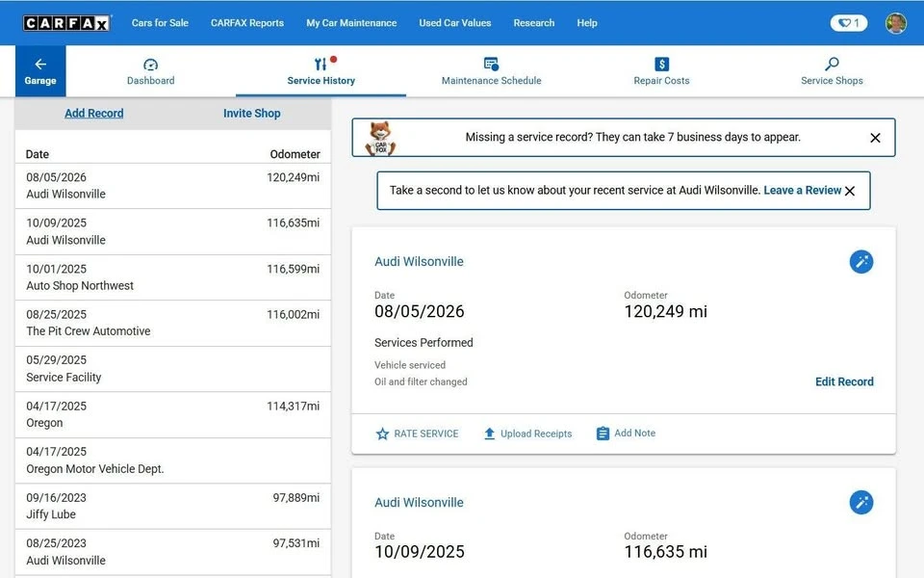Image resolution: width=924 pixels, height=578 pixels.
Task: Go back to Garage using the arrow button
Action: (x=40, y=70)
